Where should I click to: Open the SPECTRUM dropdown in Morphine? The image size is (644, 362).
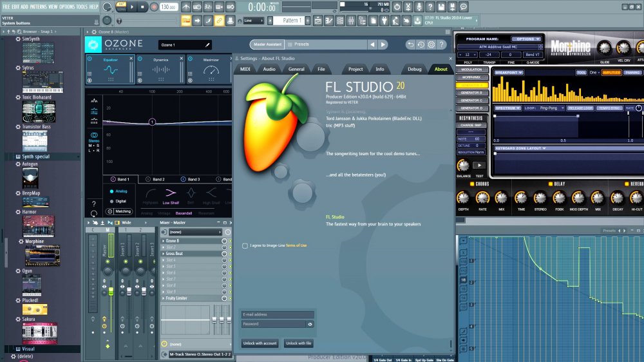507,108
